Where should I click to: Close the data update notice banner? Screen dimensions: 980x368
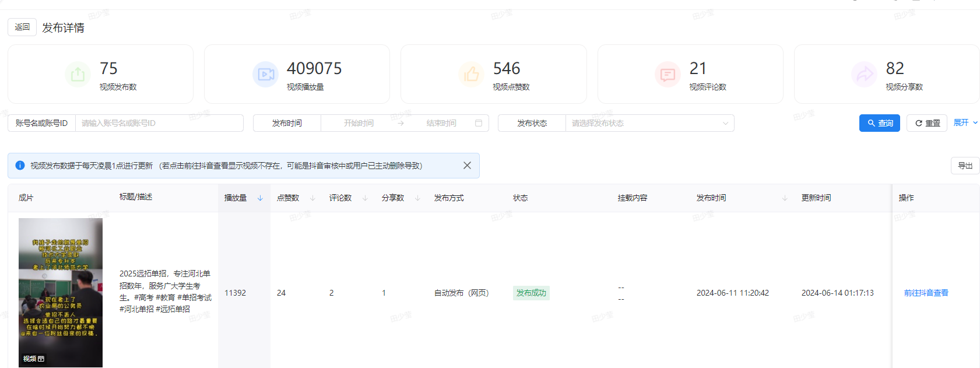tap(467, 166)
